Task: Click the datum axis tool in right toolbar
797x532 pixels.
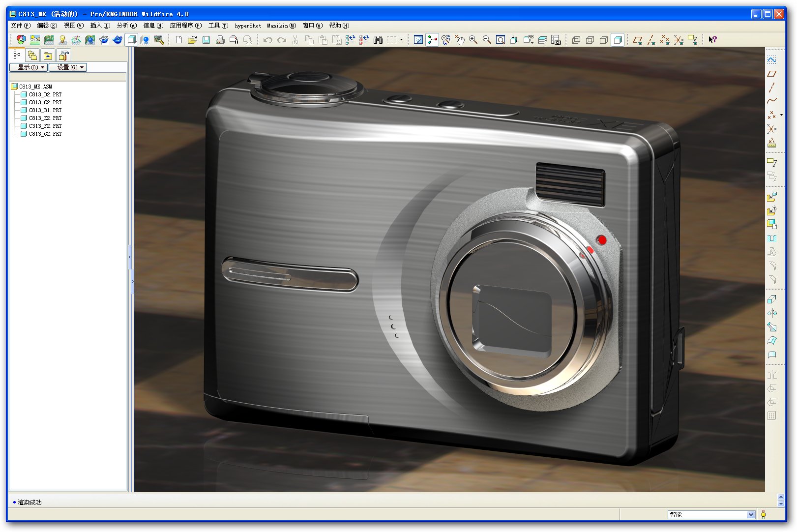Action: pyautogui.click(x=772, y=87)
